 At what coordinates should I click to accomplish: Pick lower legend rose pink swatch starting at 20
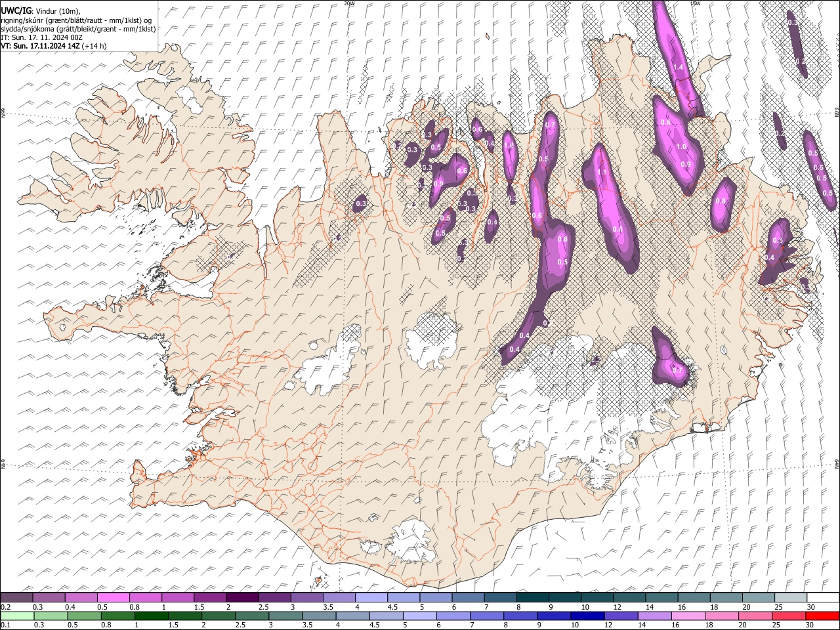[x=755, y=616]
